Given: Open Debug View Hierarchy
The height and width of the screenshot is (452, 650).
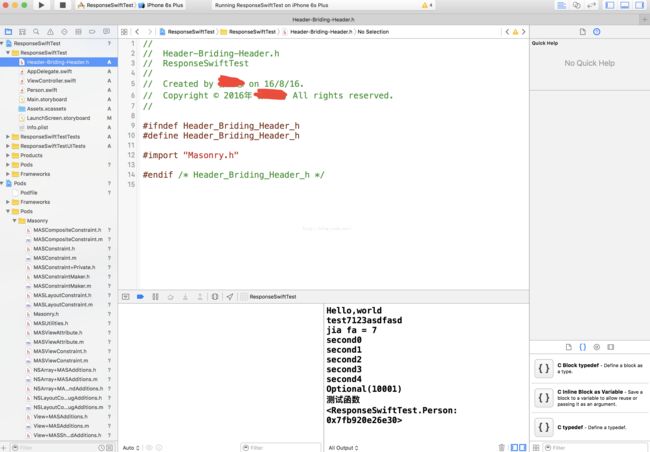Looking at the screenshot, I should point(215,296).
